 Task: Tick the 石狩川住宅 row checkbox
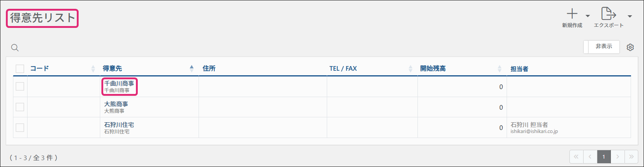pos(20,128)
